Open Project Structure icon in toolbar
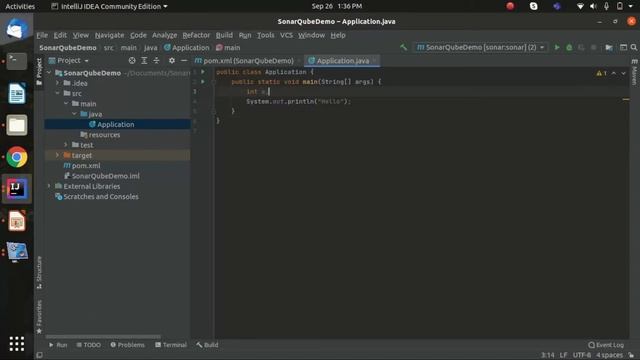640x360 pixels. coord(609,47)
